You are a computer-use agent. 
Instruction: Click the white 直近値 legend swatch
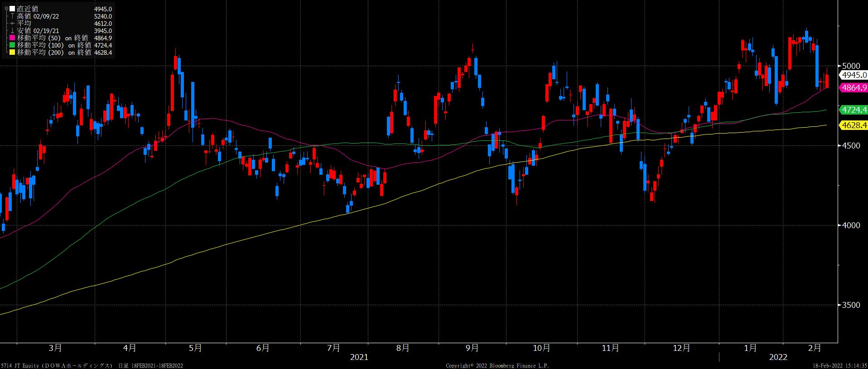[12, 9]
